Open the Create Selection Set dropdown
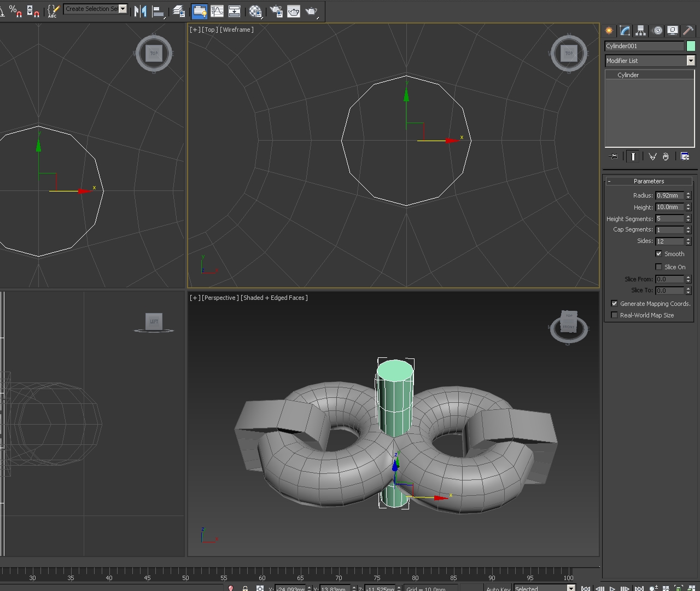The width and height of the screenshot is (700, 591). tap(122, 9)
